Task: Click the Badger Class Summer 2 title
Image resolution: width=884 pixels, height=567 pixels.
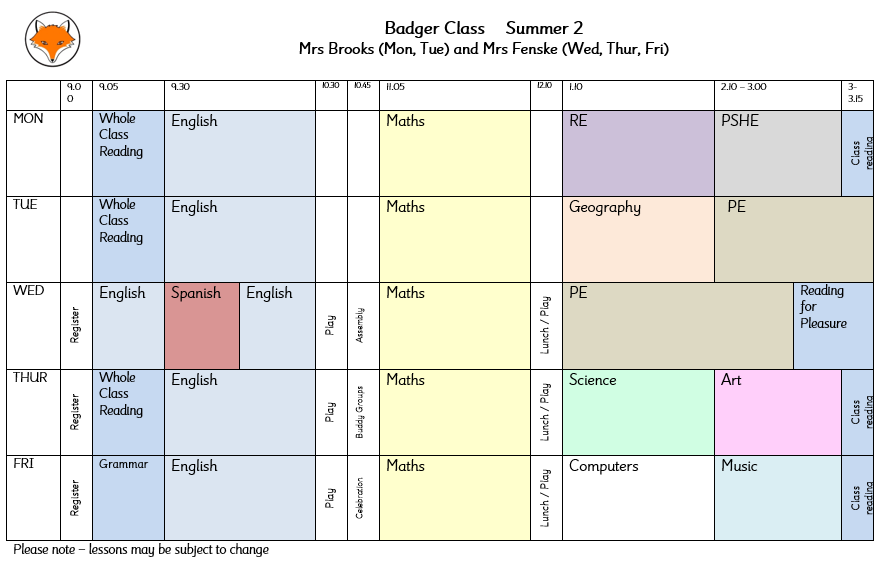Action: coord(484,28)
